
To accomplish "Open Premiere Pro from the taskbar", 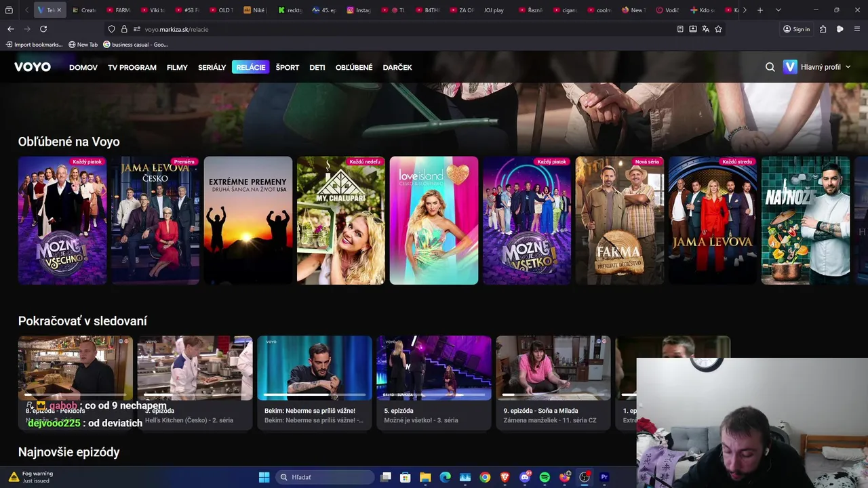I will 604,477.
